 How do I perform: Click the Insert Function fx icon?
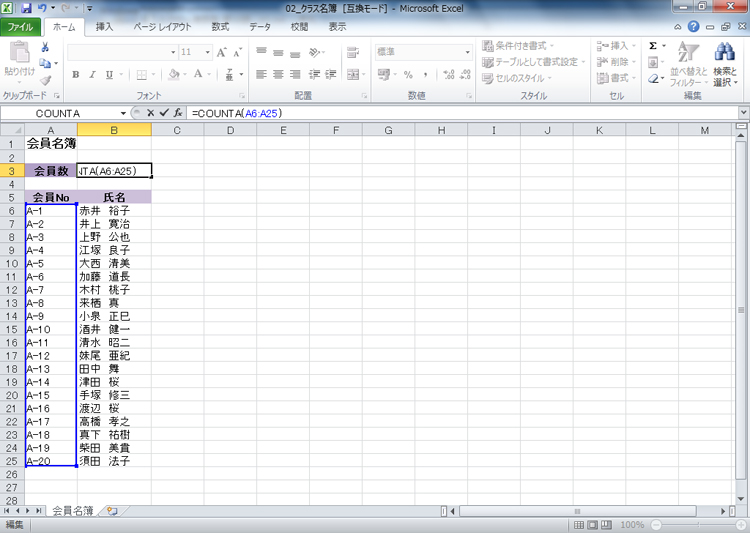178,113
